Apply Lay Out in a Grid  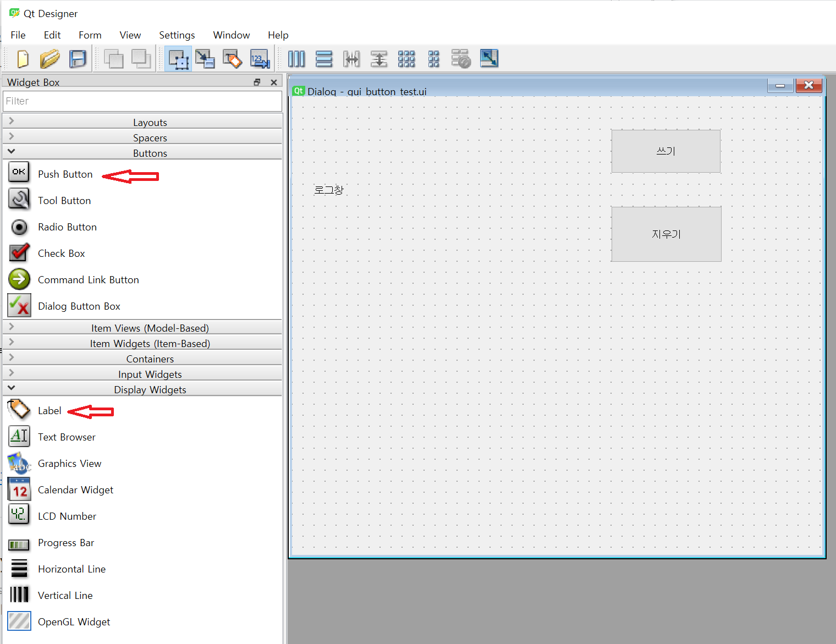[x=406, y=59]
